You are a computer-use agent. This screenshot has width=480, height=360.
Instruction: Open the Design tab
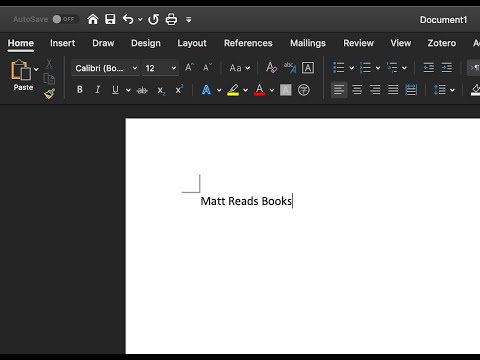(146, 43)
